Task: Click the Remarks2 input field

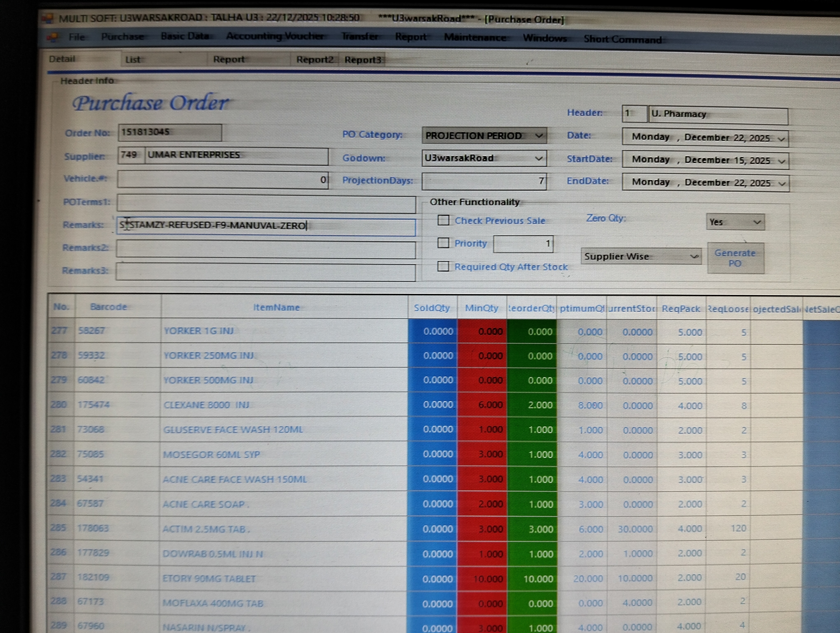Action: tap(265, 250)
